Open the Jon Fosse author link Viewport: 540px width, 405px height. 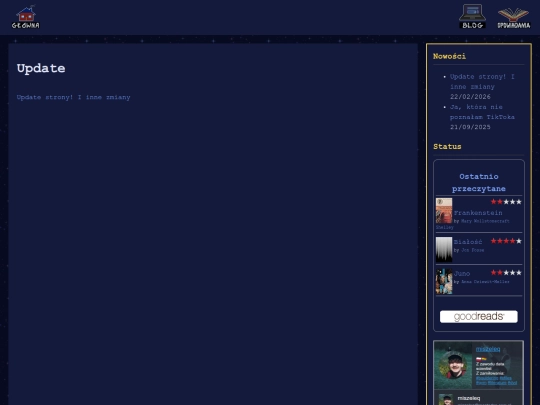[x=472, y=250]
